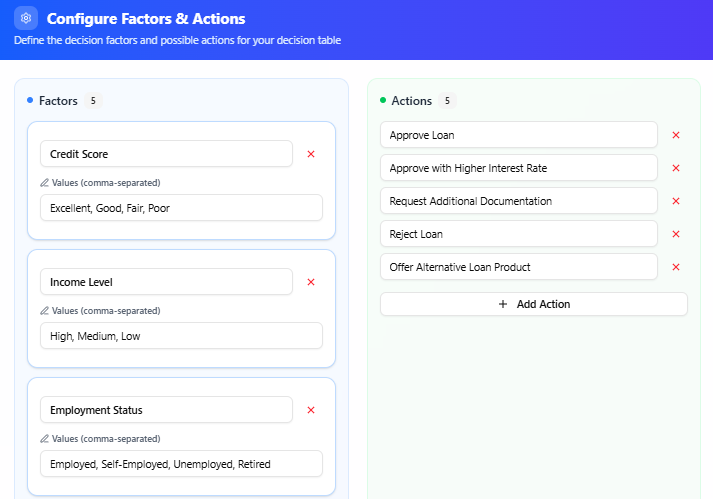The width and height of the screenshot is (713, 499).
Task: Click the Add Action button
Action: tap(533, 304)
